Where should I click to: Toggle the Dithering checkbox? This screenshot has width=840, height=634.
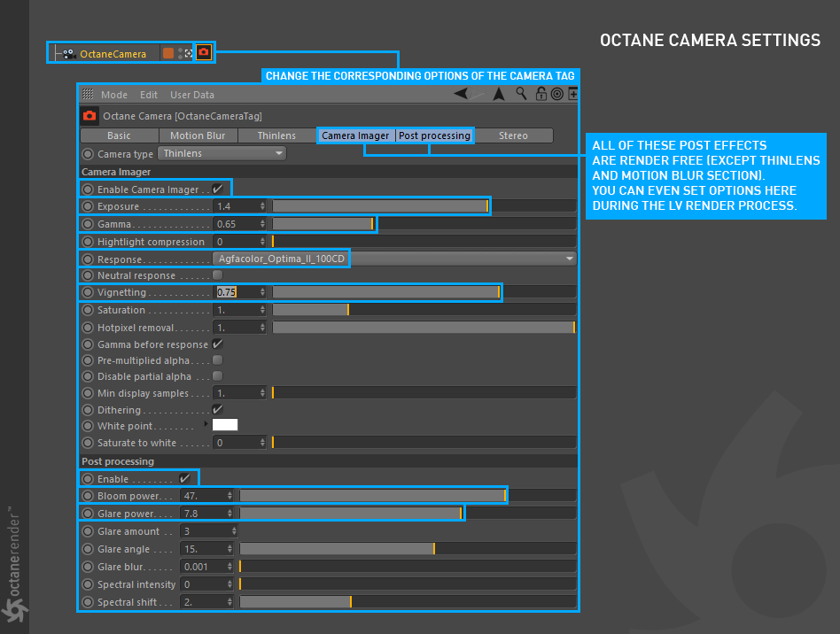pyautogui.click(x=217, y=410)
